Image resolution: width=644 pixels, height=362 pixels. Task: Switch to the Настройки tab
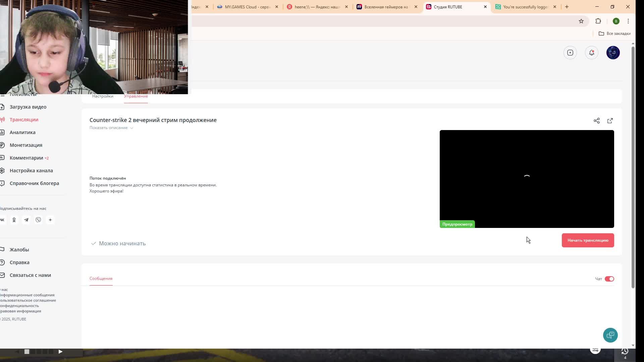pos(103,96)
